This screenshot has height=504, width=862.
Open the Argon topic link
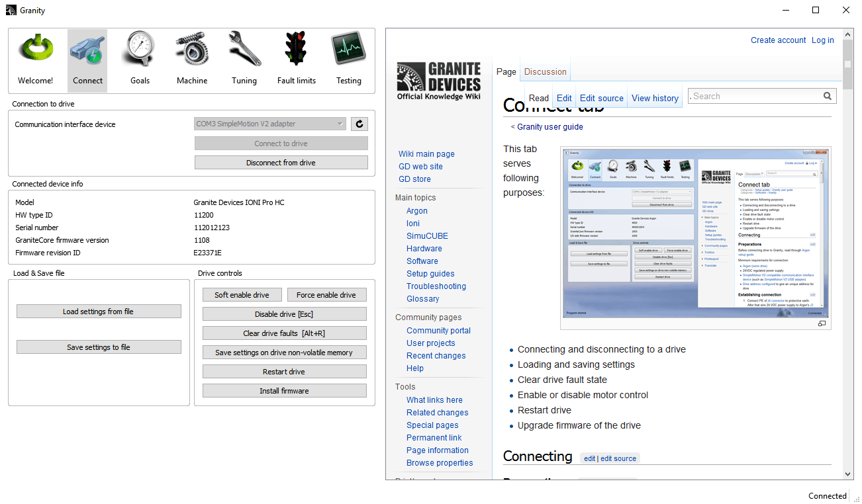(417, 211)
